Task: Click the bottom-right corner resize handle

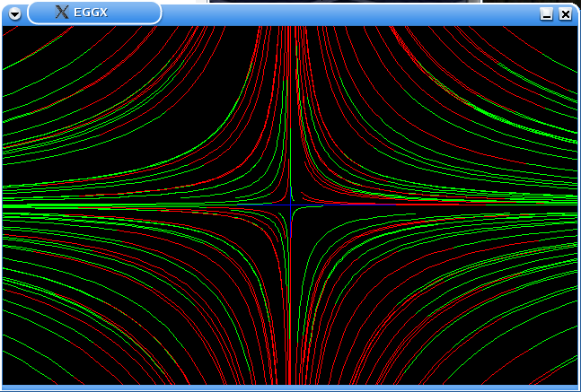Action: pos(577,388)
